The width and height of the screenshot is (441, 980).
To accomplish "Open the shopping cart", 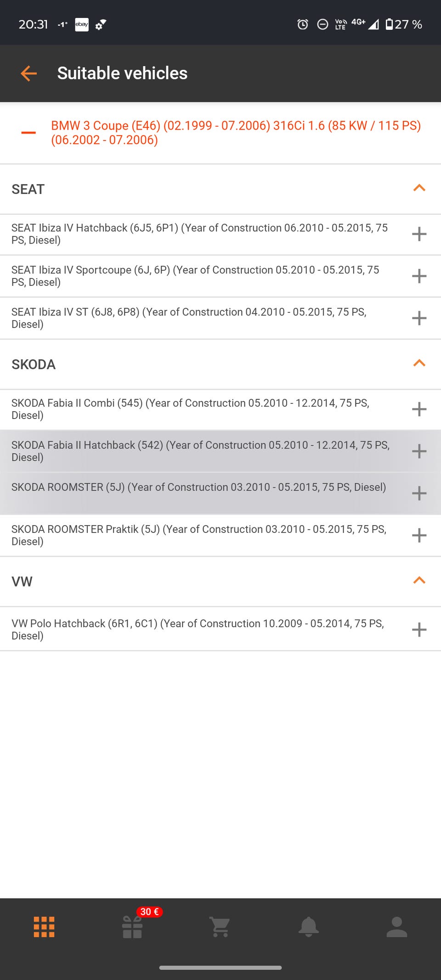I will click(220, 927).
